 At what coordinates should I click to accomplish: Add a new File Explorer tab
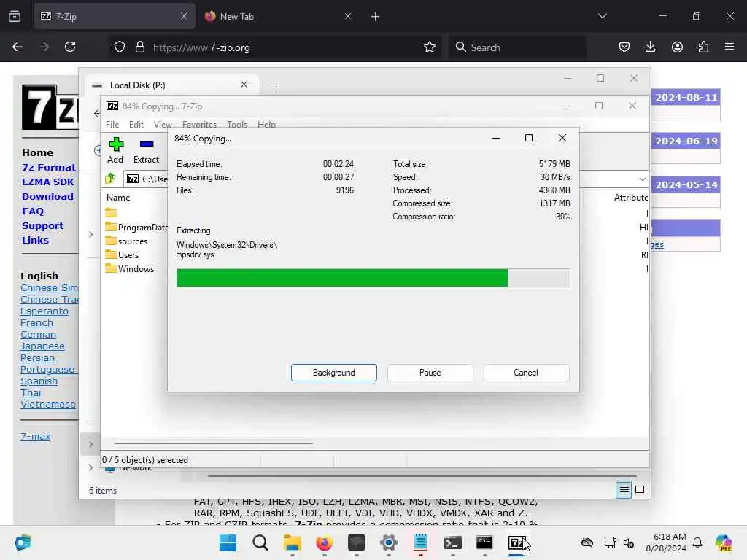pyautogui.click(x=276, y=85)
